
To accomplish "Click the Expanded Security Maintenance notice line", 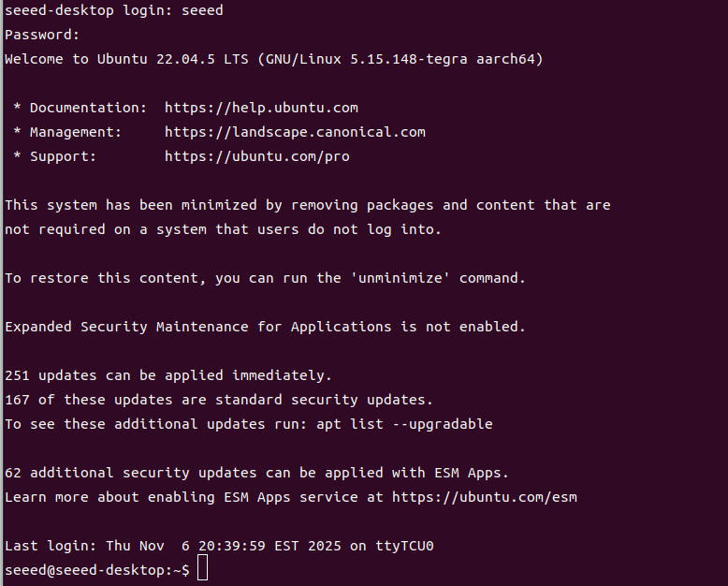I will [x=265, y=327].
